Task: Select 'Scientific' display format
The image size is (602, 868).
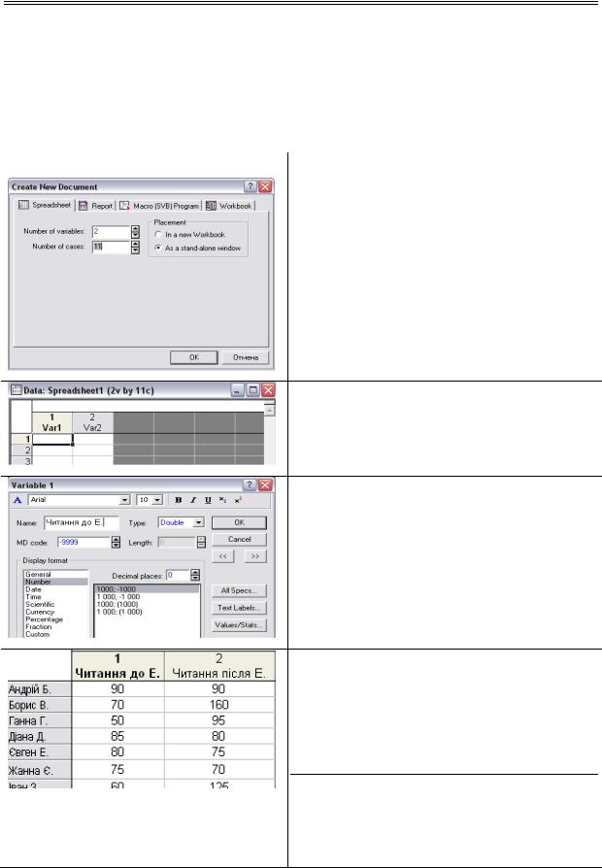Action: click(x=55, y=605)
